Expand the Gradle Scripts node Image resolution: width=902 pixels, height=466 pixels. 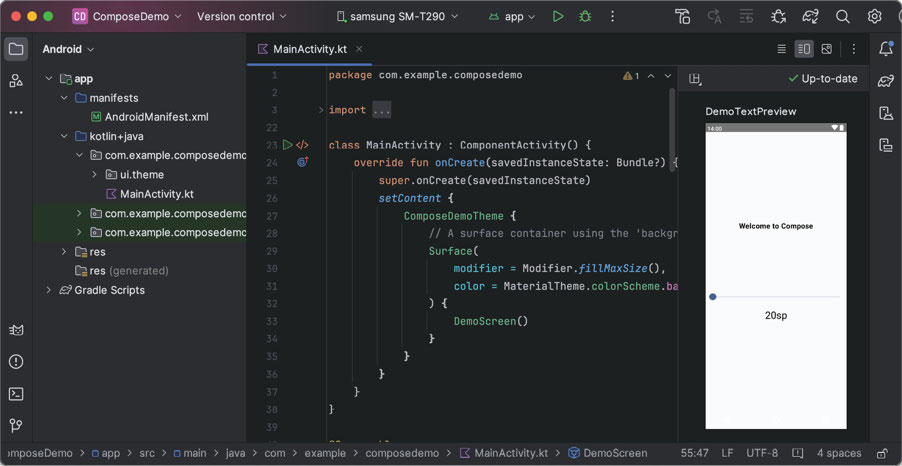(49, 290)
